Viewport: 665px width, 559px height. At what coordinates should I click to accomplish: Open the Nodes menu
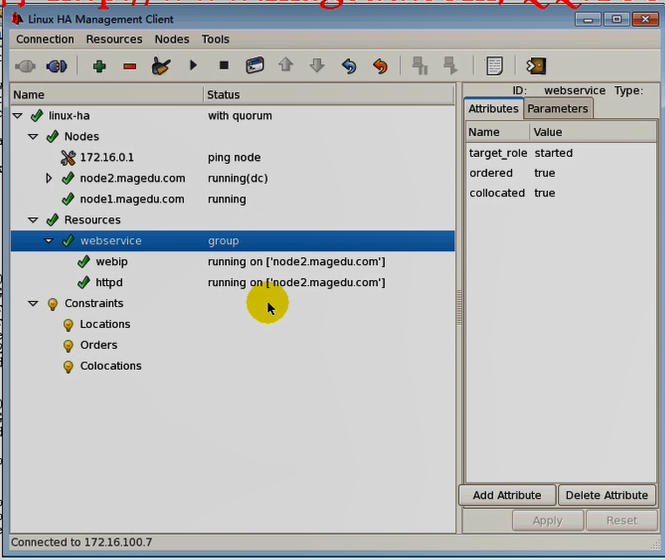pyautogui.click(x=172, y=39)
